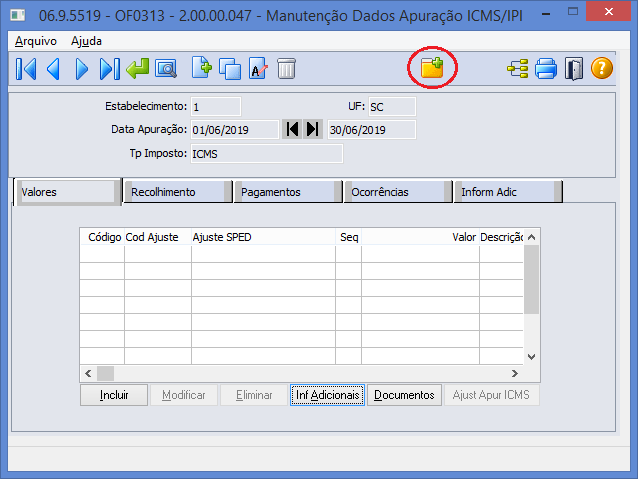Click the grid scroll left arrow

pyautogui.click(x=88, y=373)
